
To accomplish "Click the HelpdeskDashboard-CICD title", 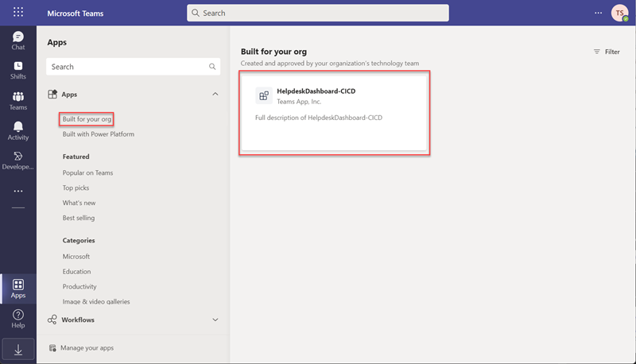I will [316, 91].
